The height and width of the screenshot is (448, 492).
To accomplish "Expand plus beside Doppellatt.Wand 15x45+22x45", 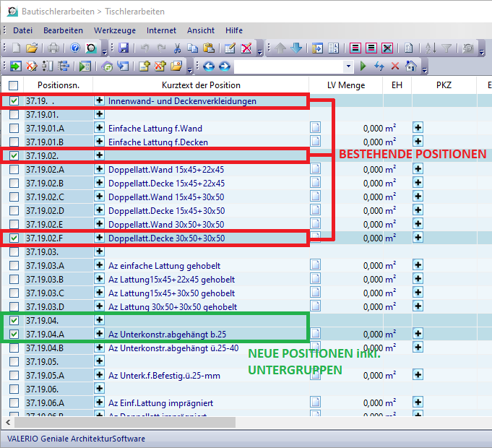I will click(99, 169).
